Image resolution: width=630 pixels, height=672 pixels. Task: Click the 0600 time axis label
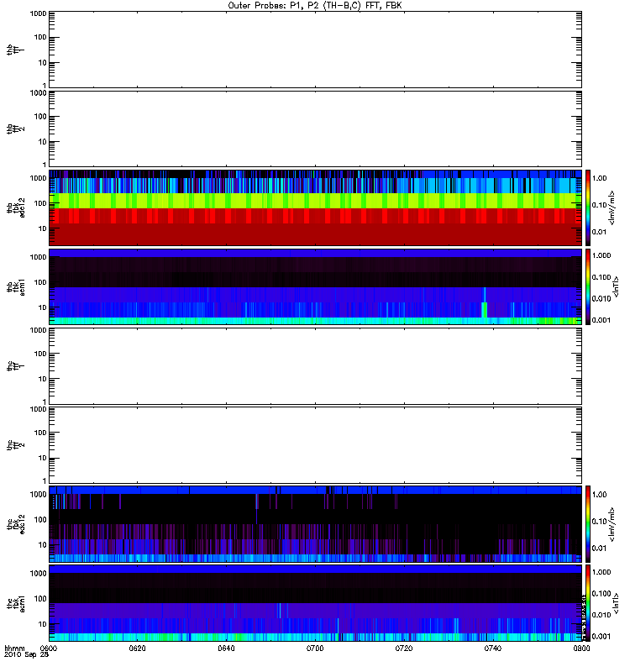49,648
